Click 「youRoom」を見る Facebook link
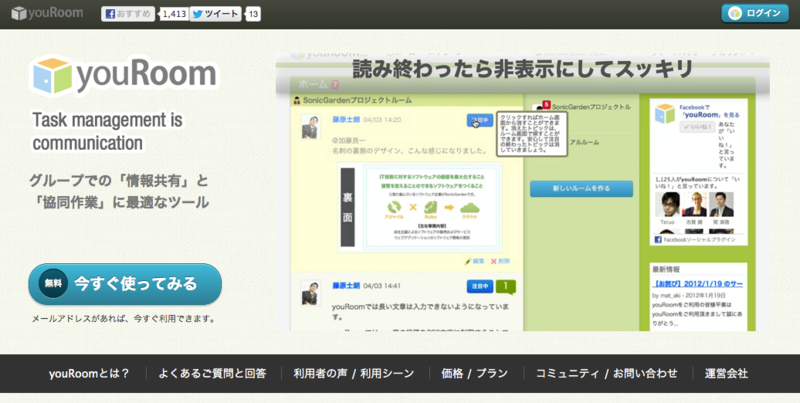The width and height of the screenshot is (800, 403). point(710,115)
